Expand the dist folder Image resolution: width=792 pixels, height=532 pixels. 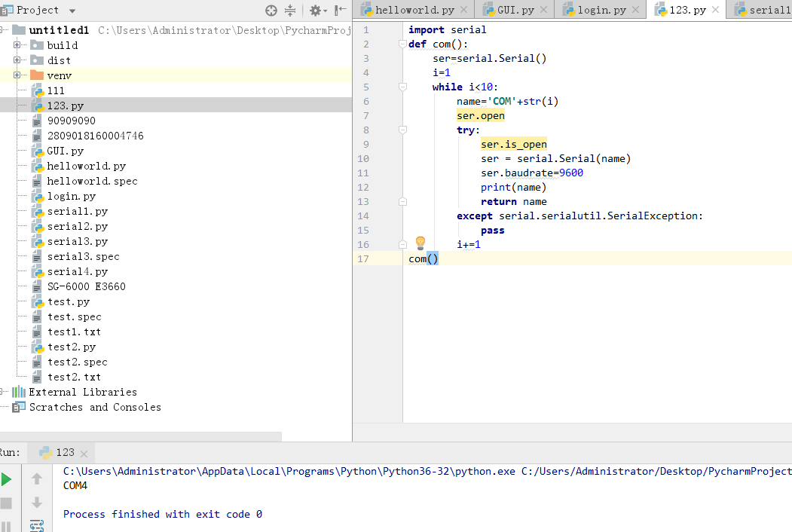[17, 60]
